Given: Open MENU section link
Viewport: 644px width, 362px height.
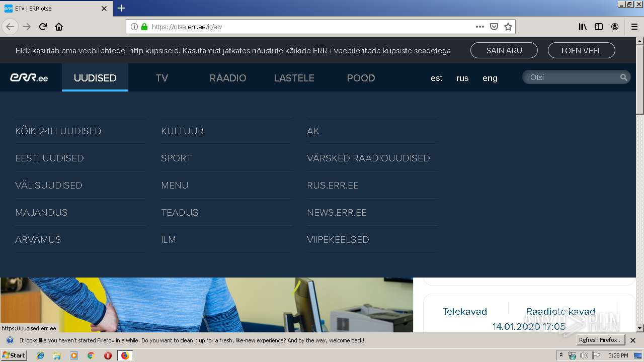Looking at the screenshot, I should coord(175,185).
